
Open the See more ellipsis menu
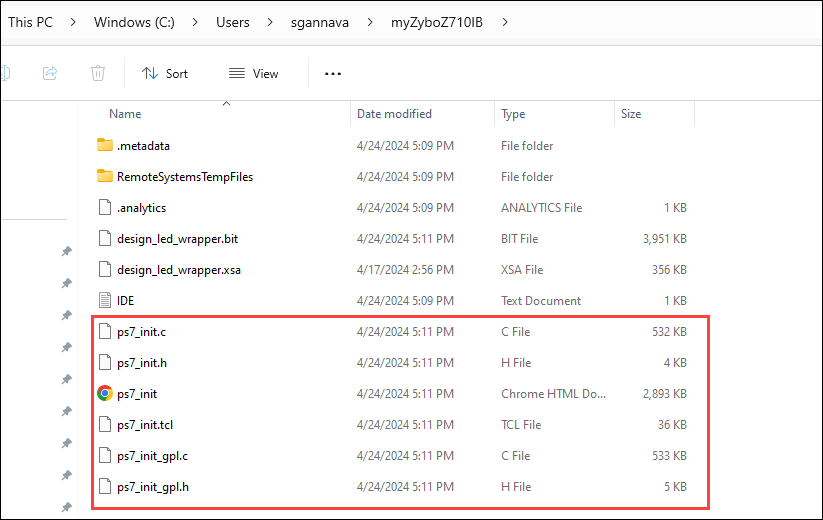click(333, 73)
